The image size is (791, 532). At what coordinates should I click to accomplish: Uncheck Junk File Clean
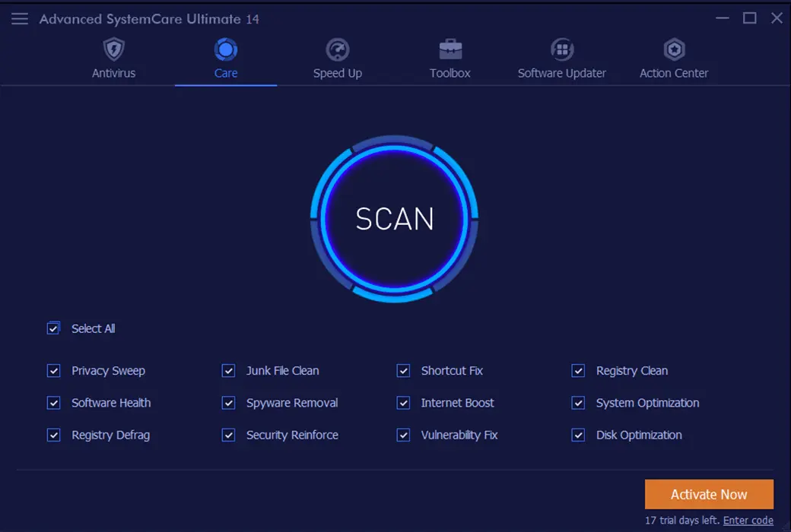[x=228, y=371]
